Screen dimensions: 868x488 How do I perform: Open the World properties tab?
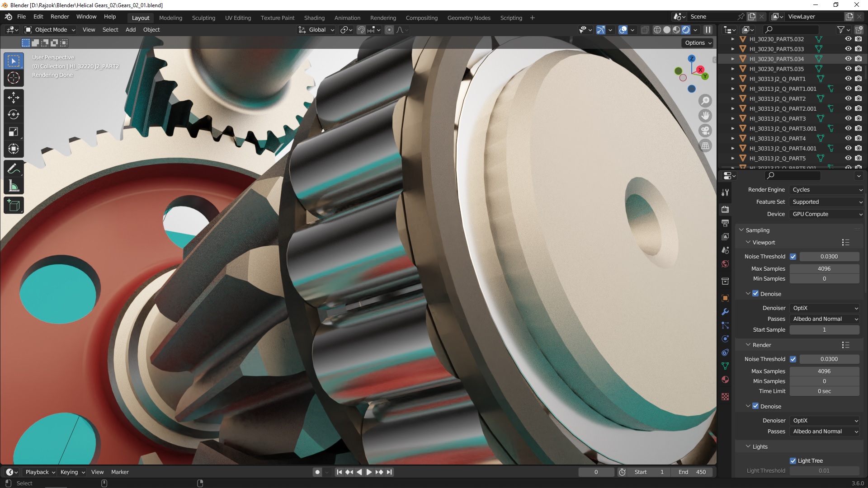(x=725, y=264)
